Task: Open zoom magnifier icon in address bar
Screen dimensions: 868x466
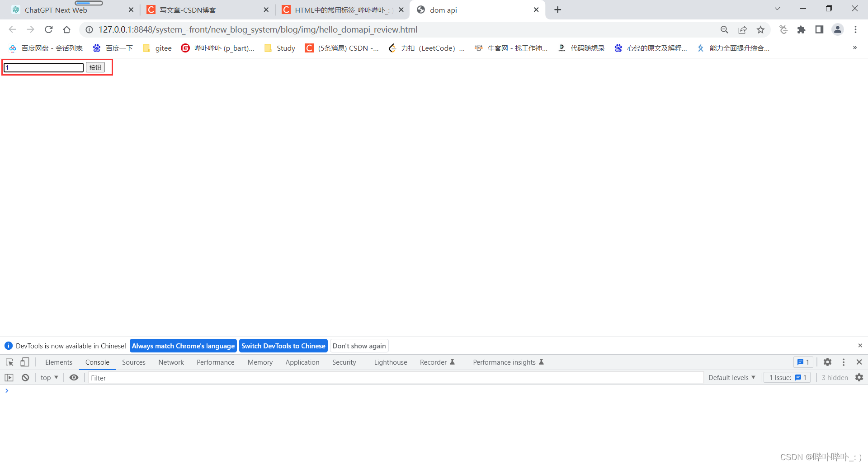Action: (724, 29)
